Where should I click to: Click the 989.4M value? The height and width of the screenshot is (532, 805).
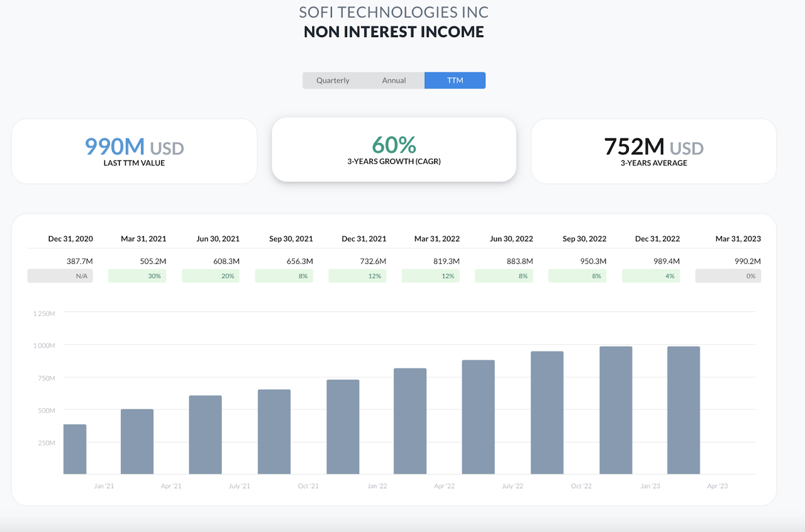click(x=667, y=261)
